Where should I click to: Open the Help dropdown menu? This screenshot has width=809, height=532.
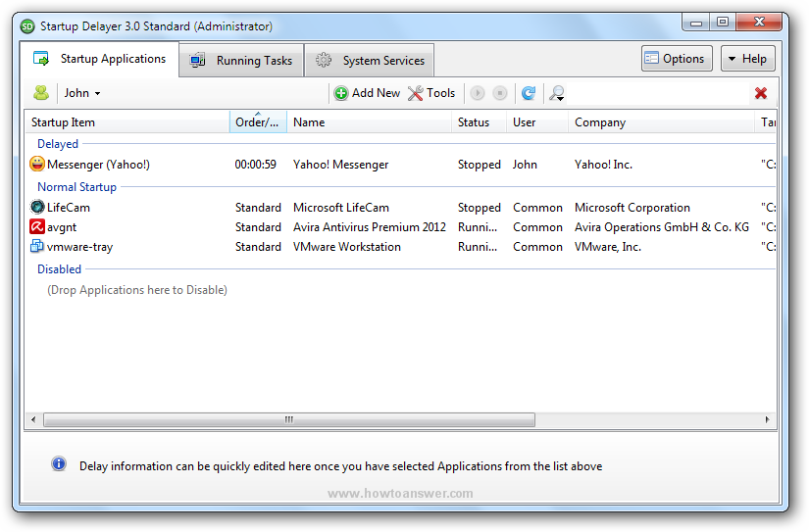[x=747, y=58]
